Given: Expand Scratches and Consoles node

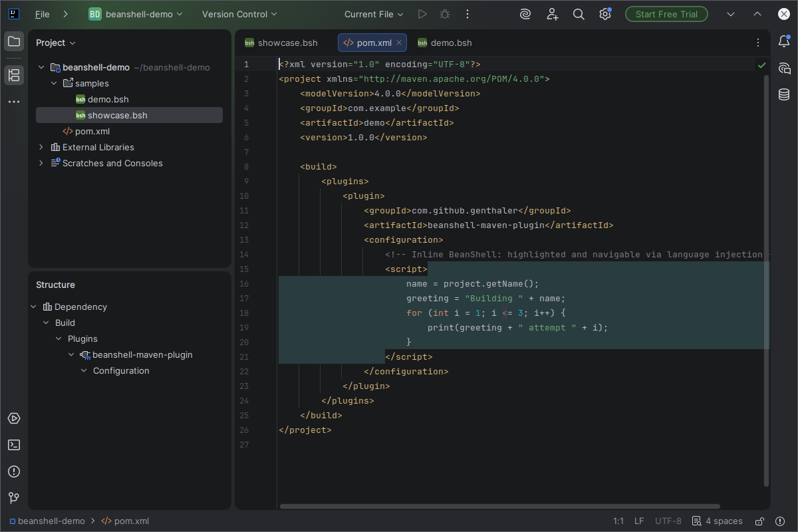Looking at the screenshot, I should pos(41,163).
